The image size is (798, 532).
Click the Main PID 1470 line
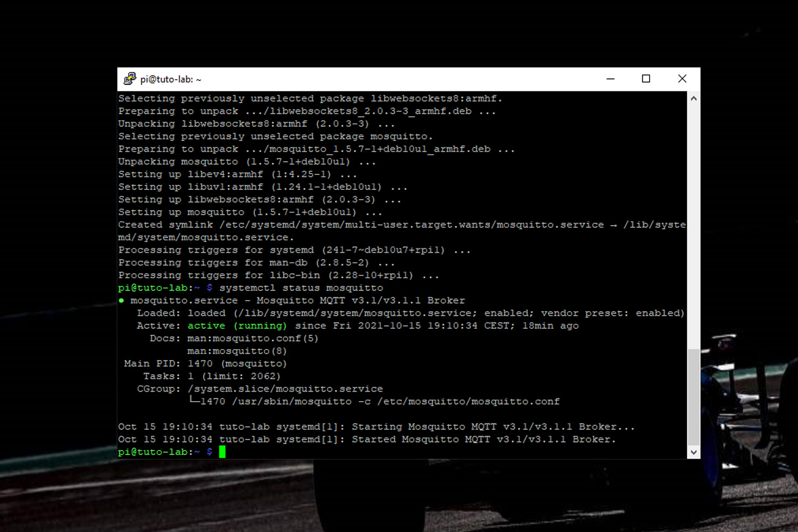(205, 363)
